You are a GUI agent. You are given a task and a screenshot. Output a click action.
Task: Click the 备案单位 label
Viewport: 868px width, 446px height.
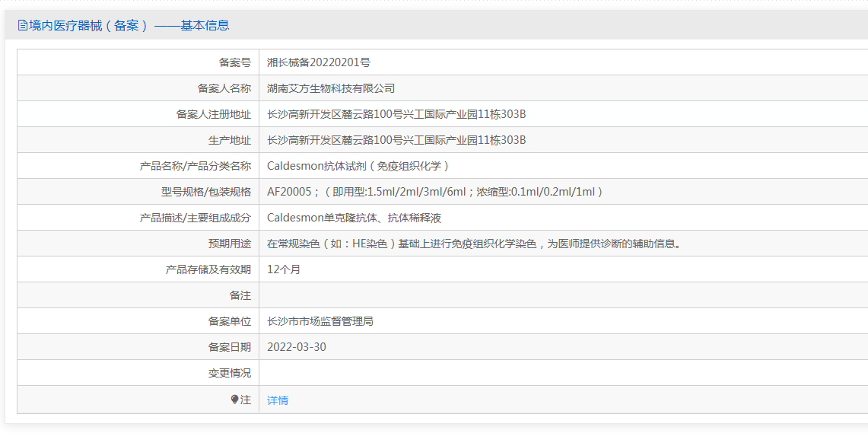[x=230, y=321]
